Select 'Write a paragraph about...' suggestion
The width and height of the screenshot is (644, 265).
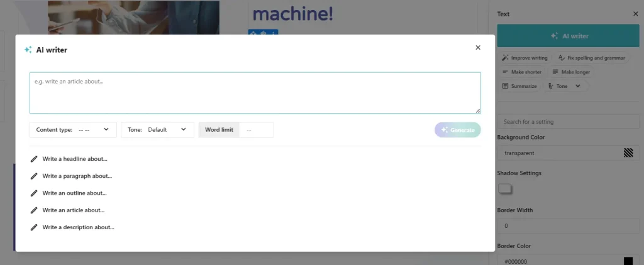[x=77, y=176]
